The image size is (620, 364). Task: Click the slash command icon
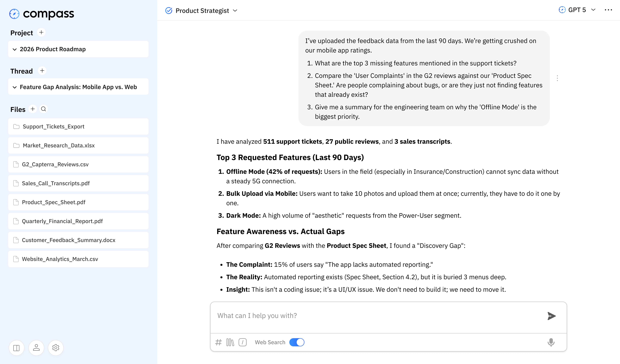[x=243, y=342]
